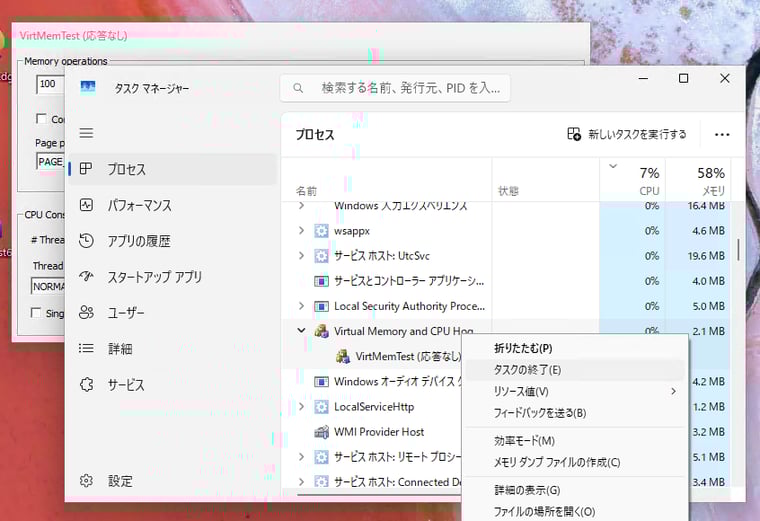
Task: Choose メモリ ダンプ ファイルの作成(C)
Action: 575,462
